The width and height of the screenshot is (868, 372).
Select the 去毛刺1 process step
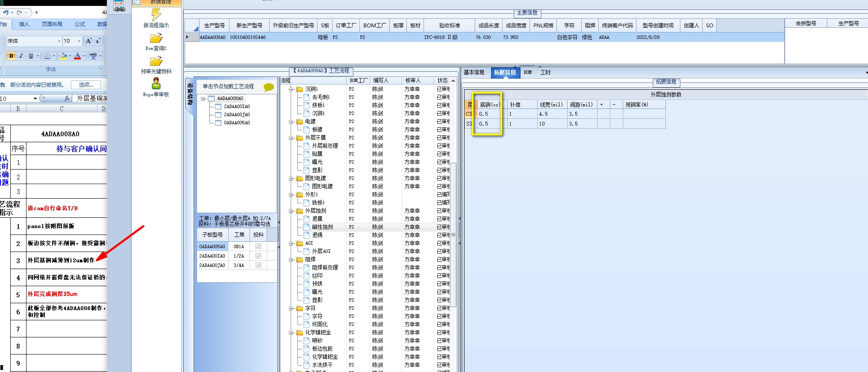coord(321,97)
